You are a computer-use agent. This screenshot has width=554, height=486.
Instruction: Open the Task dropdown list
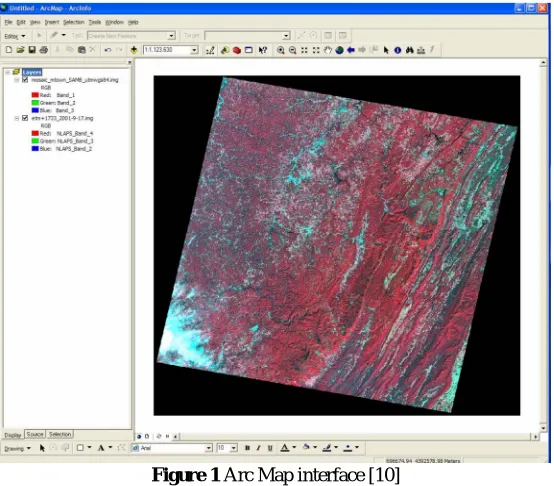(x=171, y=35)
